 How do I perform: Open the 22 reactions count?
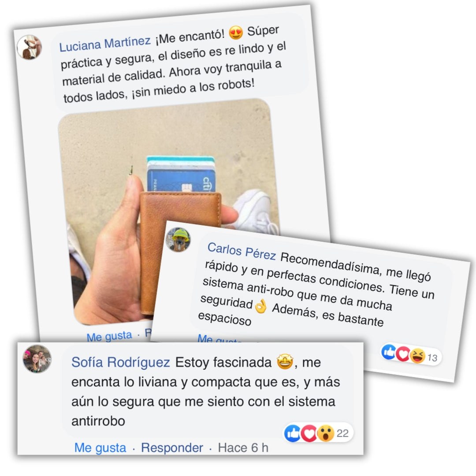point(342,433)
